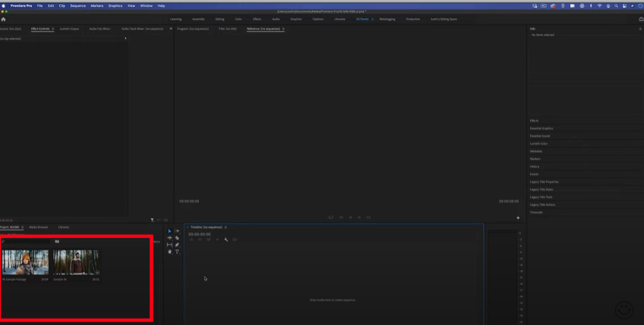Click the Home icon

3,19
